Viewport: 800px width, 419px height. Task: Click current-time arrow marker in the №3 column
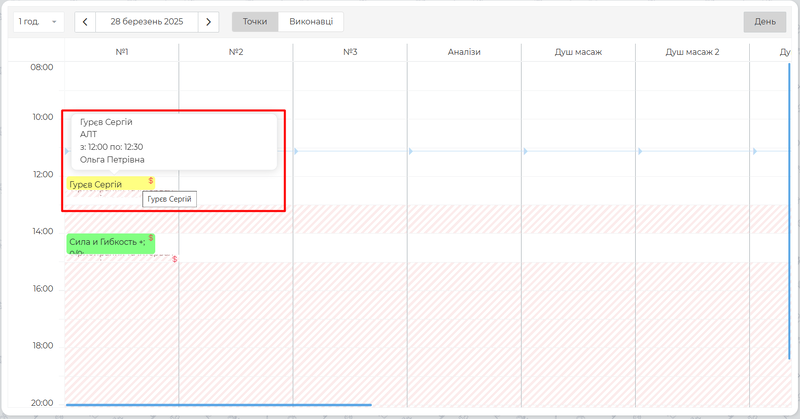tap(297, 151)
